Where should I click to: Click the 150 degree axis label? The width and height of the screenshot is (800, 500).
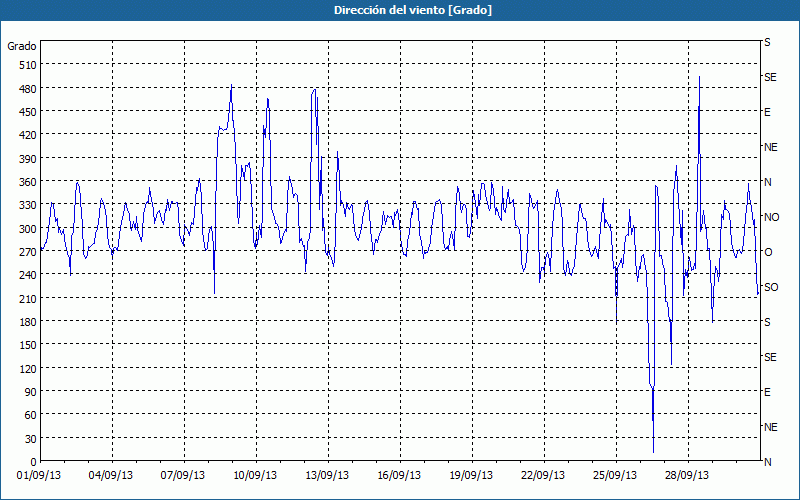coord(28,345)
